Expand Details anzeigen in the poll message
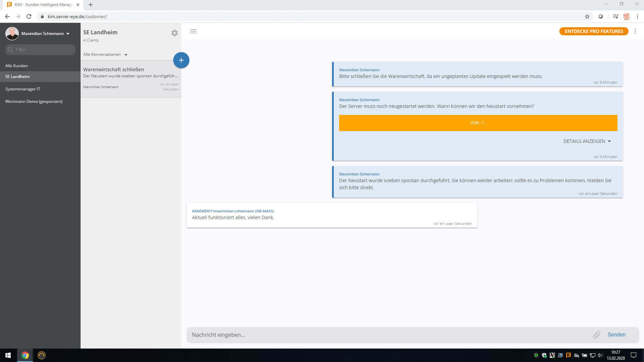Screen dimensions: 644x362 click(587, 141)
